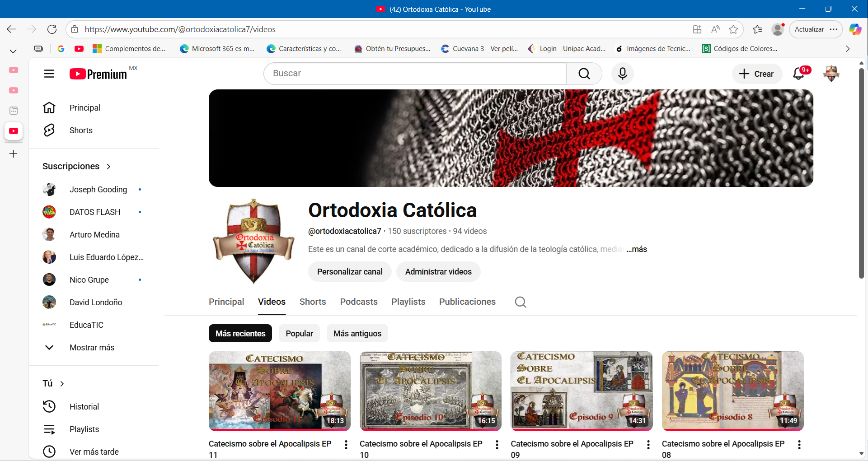Click the voice search microphone icon

pos(622,74)
